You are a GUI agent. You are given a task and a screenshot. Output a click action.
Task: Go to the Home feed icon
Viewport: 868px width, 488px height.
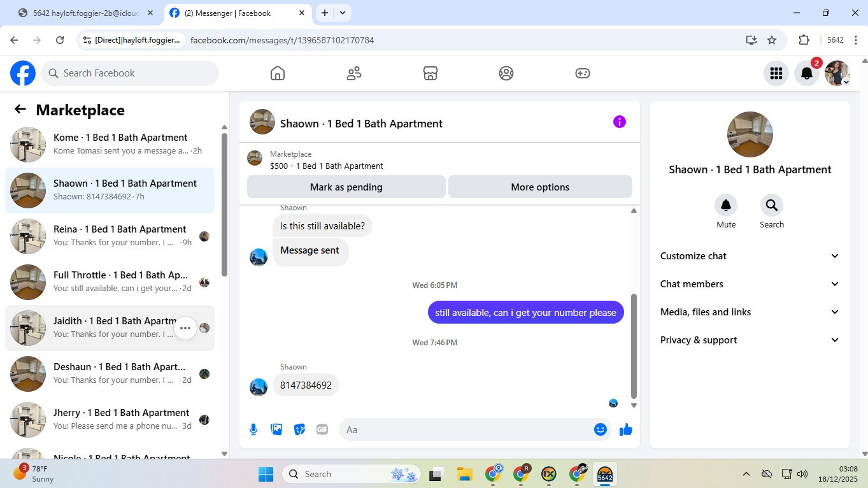[278, 73]
